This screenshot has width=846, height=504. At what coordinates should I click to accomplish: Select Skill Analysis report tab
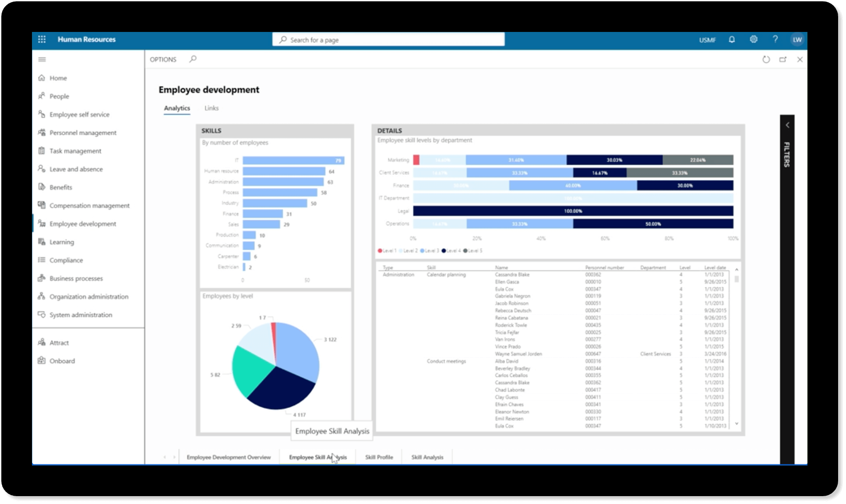pos(427,457)
